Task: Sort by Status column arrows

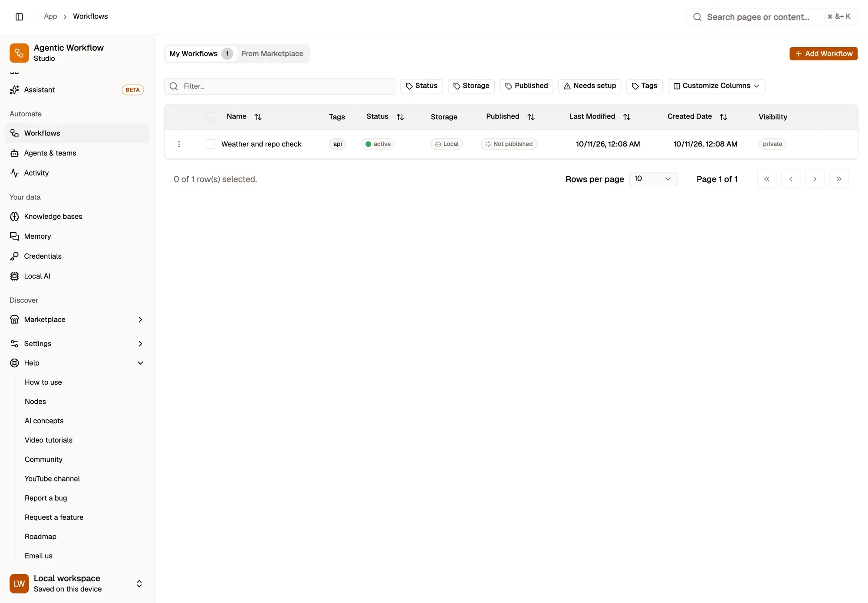Action: 400,117
